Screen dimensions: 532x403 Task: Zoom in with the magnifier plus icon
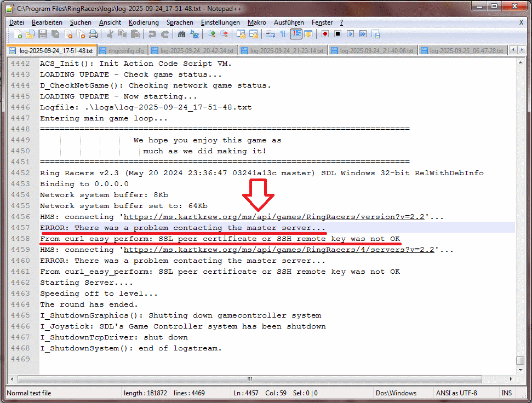pos(211,34)
